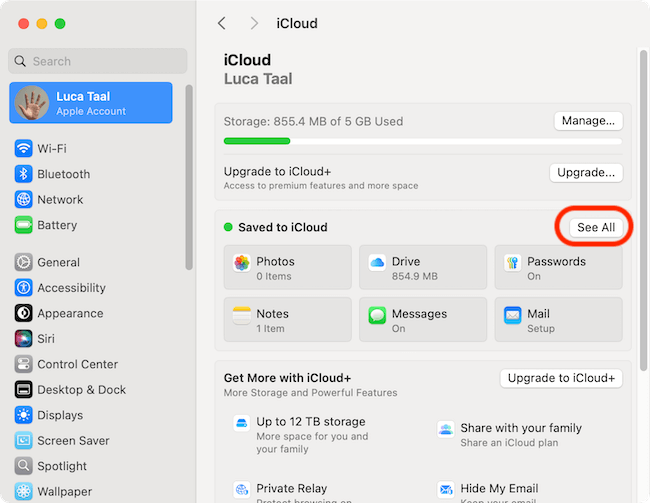Image resolution: width=650 pixels, height=503 pixels.
Task: Click 'Up to 12 TB storage' text
Action: [x=311, y=422]
